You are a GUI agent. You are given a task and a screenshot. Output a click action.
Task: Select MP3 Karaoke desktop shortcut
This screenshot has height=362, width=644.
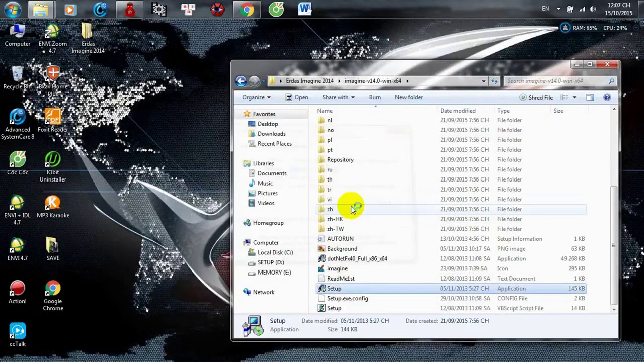click(x=53, y=207)
